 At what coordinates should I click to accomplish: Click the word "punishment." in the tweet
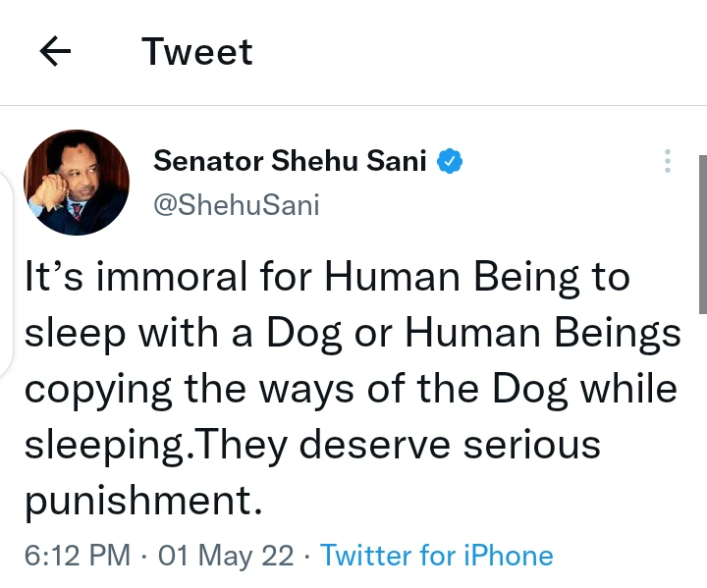pyautogui.click(x=143, y=501)
